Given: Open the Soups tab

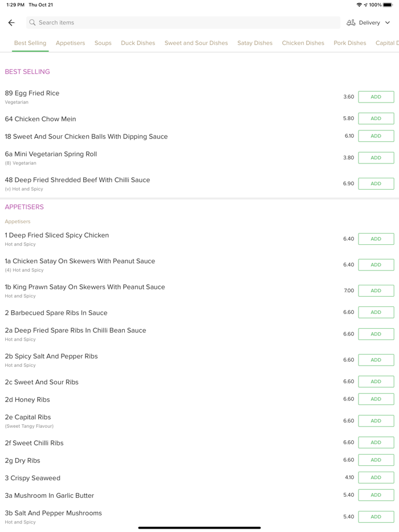Looking at the screenshot, I should [x=103, y=43].
